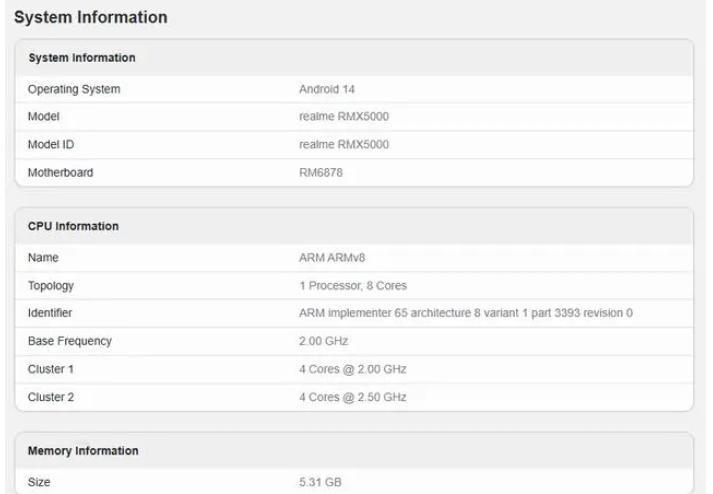Click the 4 Cores @ 2.50 GHz value
The width and height of the screenshot is (713, 494).
coord(352,397)
